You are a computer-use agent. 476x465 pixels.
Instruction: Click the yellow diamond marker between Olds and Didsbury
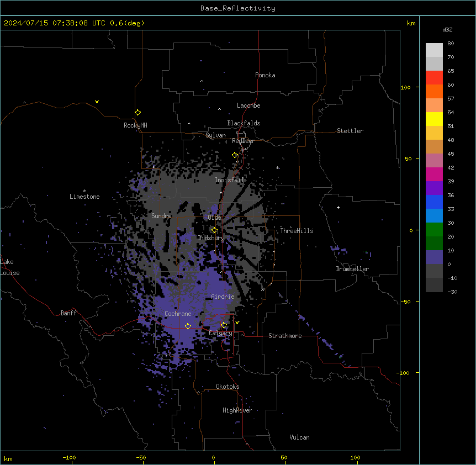pos(214,230)
